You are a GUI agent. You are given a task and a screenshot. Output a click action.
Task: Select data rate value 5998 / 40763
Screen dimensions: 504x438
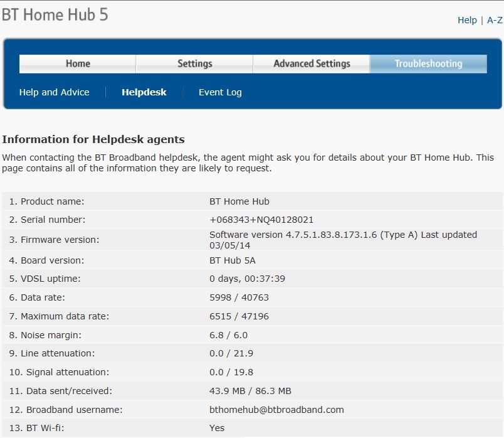(239, 297)
